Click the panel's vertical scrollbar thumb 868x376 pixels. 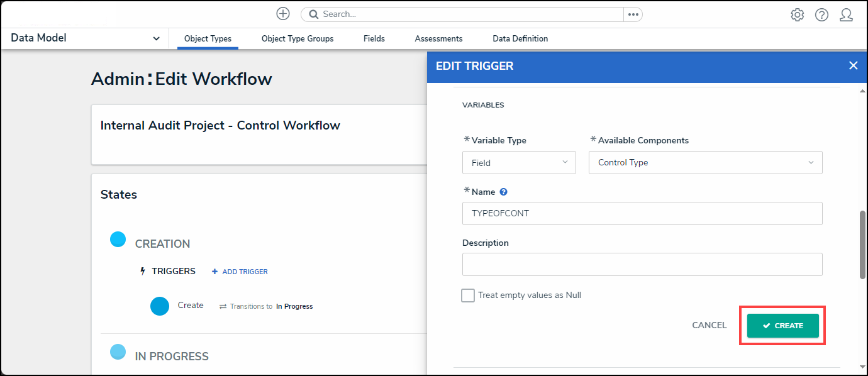coord(862,245)
